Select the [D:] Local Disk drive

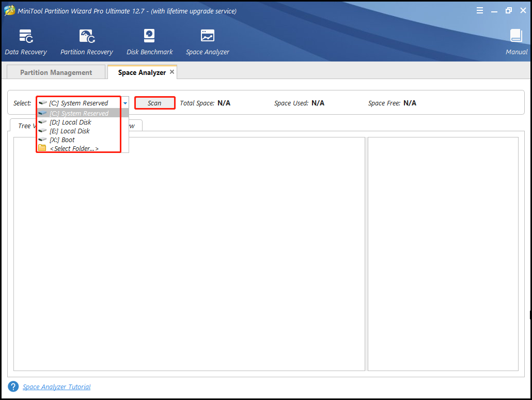click(70, 122)
